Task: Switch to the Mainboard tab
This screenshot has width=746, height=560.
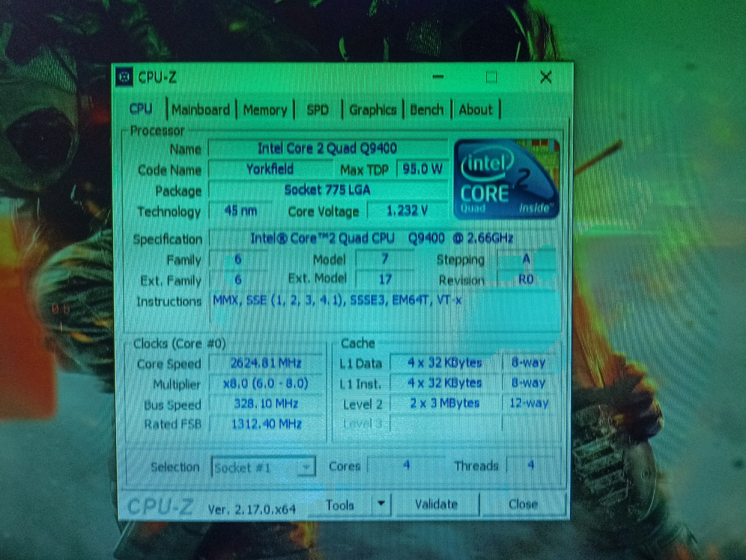Action: click(201, 110)
